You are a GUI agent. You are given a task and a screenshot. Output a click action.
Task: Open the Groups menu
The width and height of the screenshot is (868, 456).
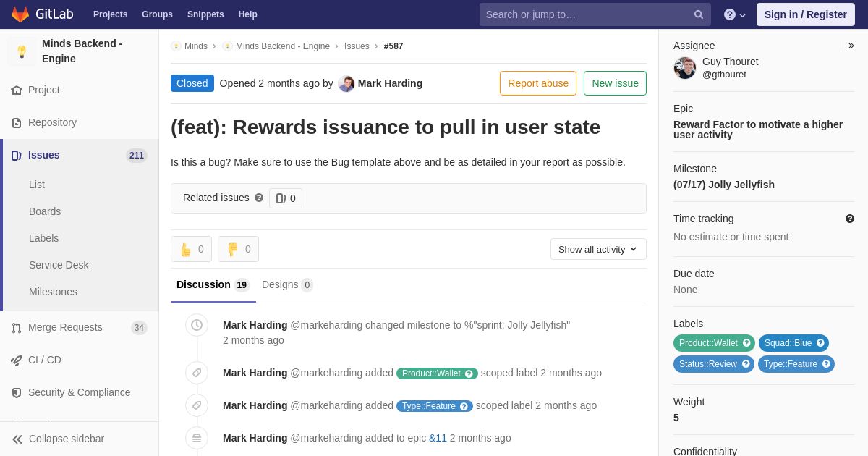point(157,14)
